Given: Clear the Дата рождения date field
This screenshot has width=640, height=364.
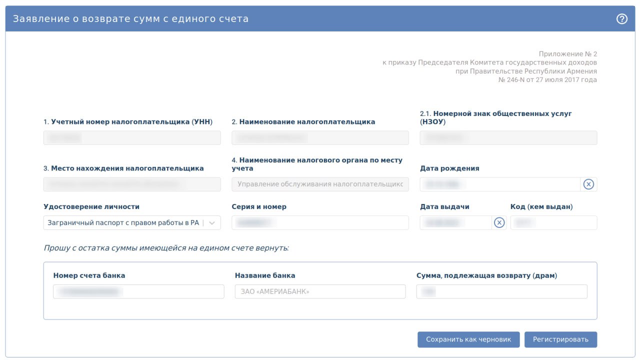Looking at the screenshot, I should (589, 184).
